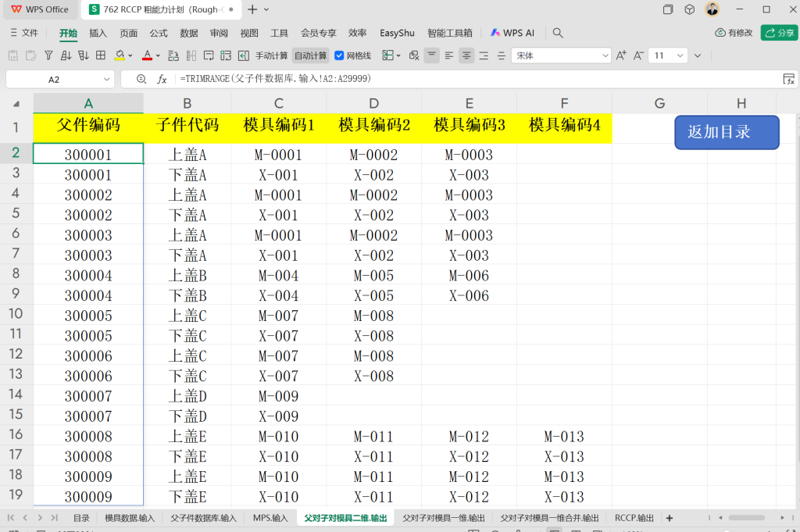This screenshot has height=532, width=800.
Task: Switch to 手动计算 manual calculation
Action: 271,55
